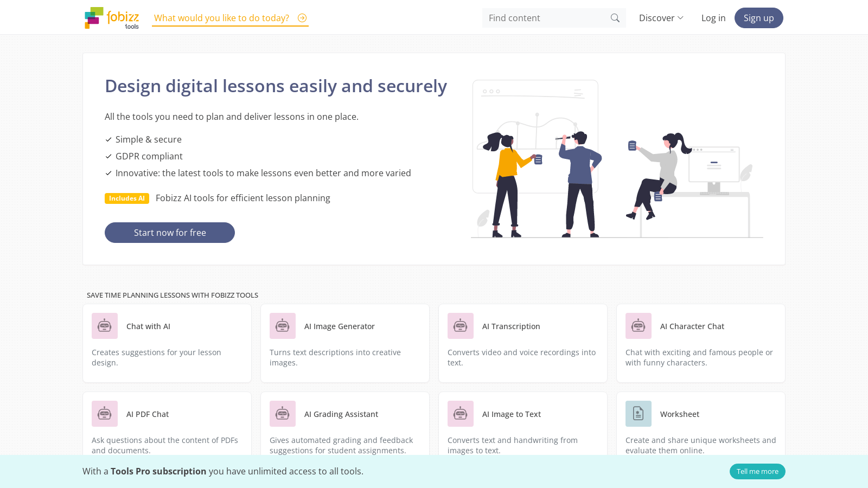Click the Tell me more button
The height and width of the screenshot is (488, 868).
coord(757,471)
